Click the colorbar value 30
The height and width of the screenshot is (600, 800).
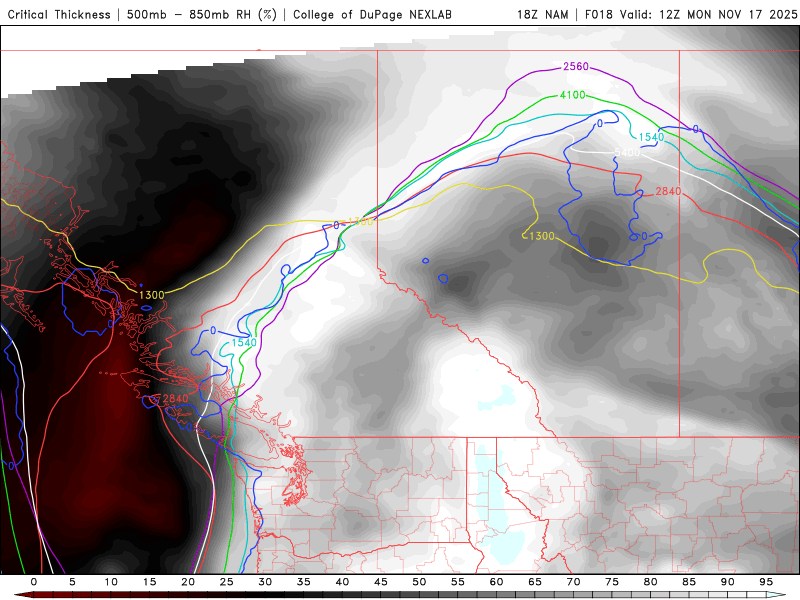(x=265, y=582)
